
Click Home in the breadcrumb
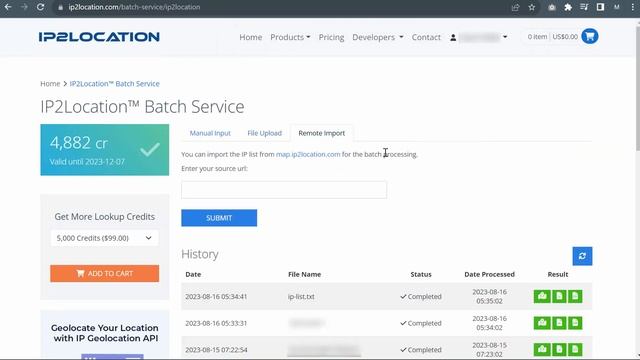(50, 84)
